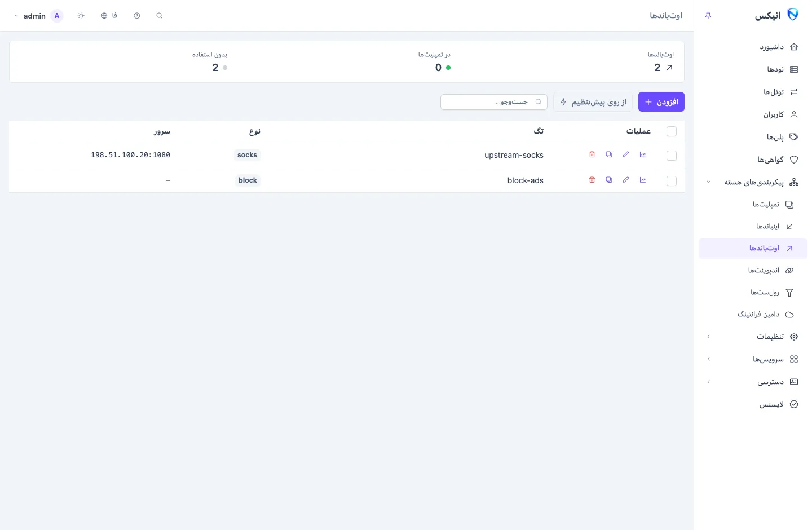Click the top bar search icon
This screenshot has height=530, width=812.
point(160,16)
